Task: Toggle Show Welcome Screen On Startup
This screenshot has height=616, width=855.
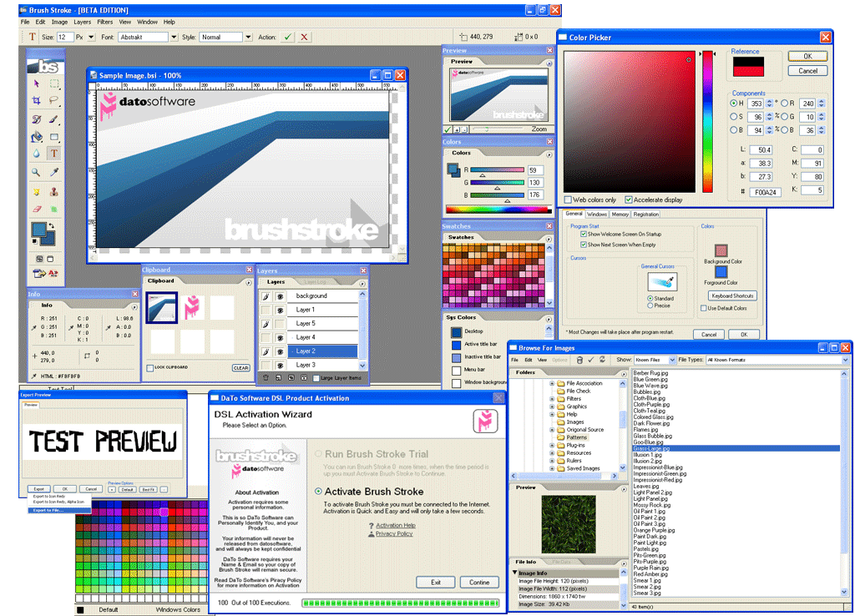Action: click(x=584, y=235)
